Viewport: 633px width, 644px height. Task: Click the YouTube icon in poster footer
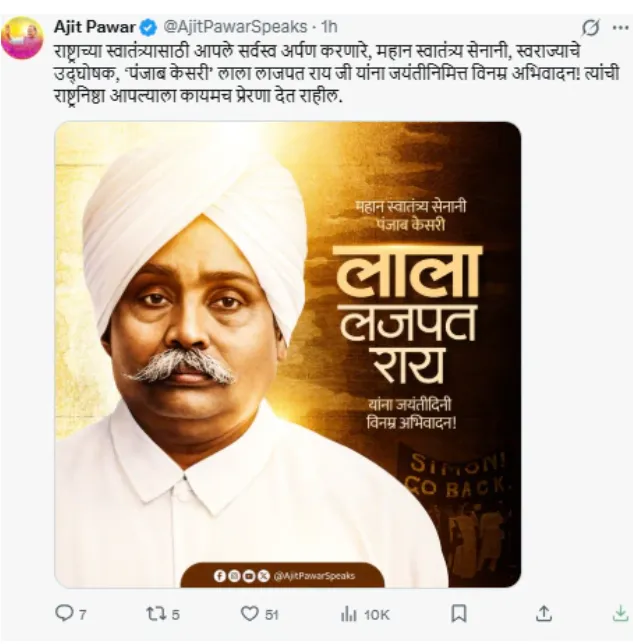pyautogui.click(x=249, y=576)
